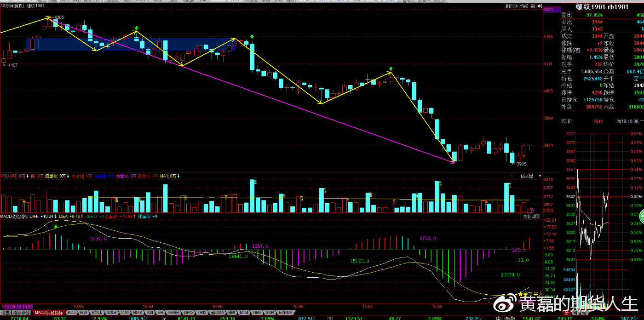Click the 外盘 869762 value
Screen dimensions: 644x320
[x=594, y=107]
